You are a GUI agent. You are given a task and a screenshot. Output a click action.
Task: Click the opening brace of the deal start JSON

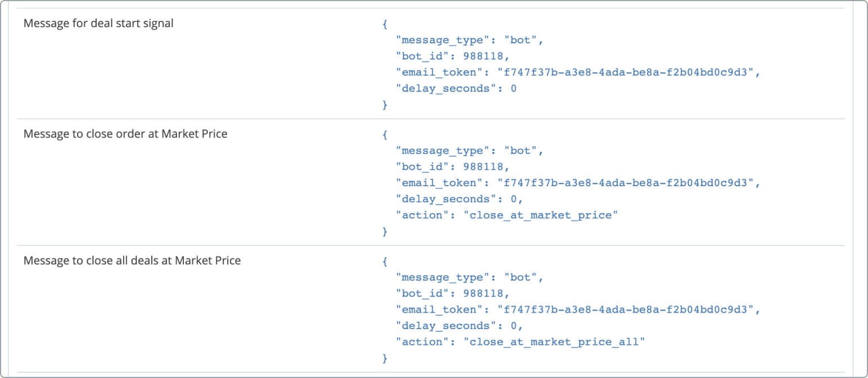click(385, 25)
